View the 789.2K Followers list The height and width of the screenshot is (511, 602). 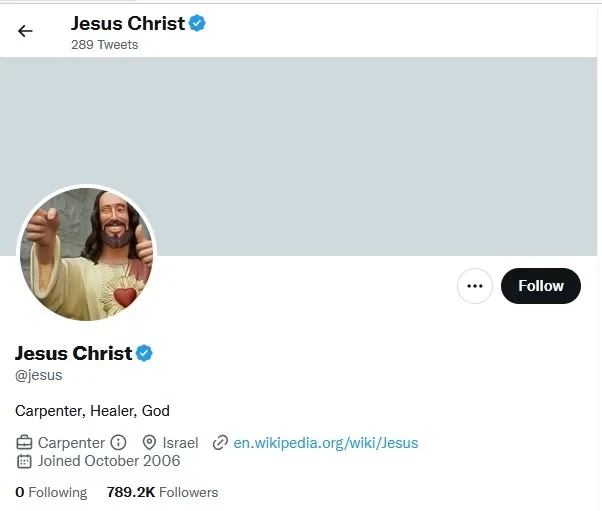162,492
